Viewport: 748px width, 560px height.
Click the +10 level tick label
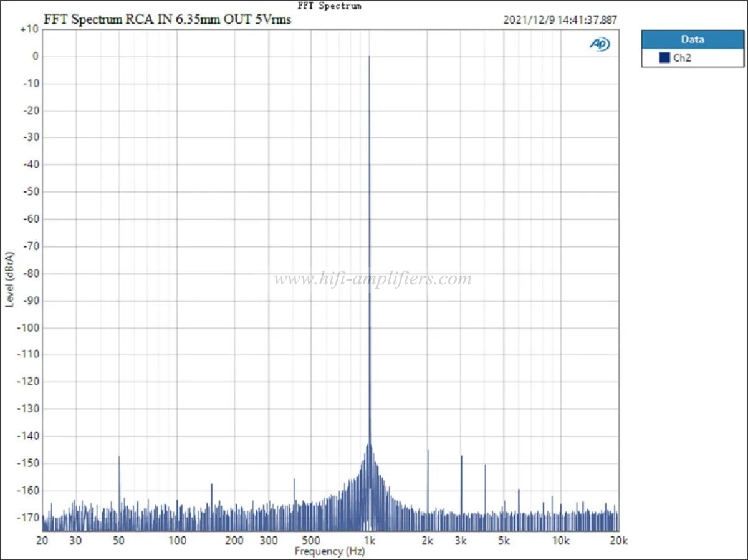pos(29,29)
